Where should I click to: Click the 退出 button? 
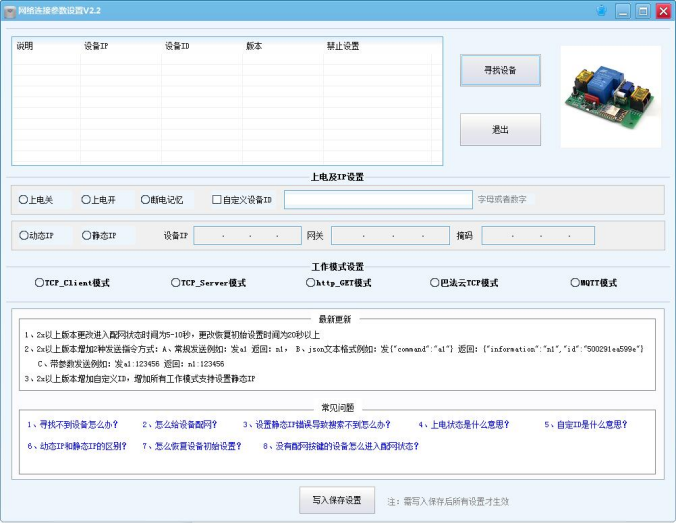500,129
